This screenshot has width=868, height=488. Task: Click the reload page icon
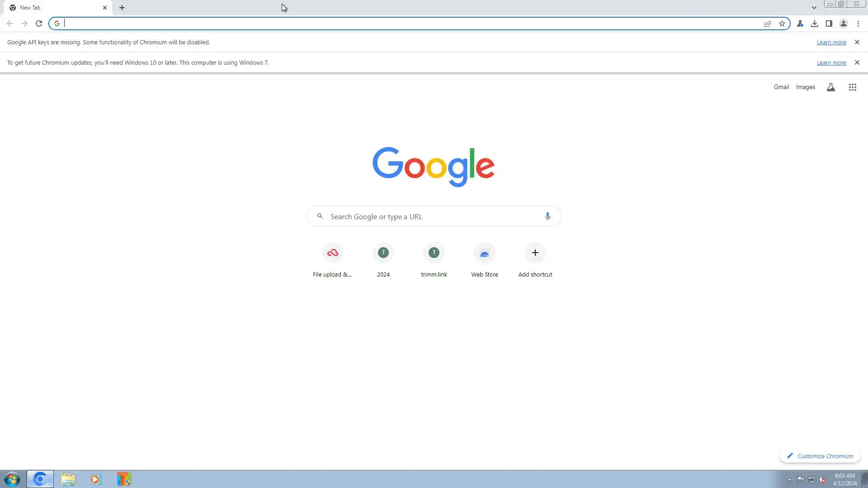39,23
